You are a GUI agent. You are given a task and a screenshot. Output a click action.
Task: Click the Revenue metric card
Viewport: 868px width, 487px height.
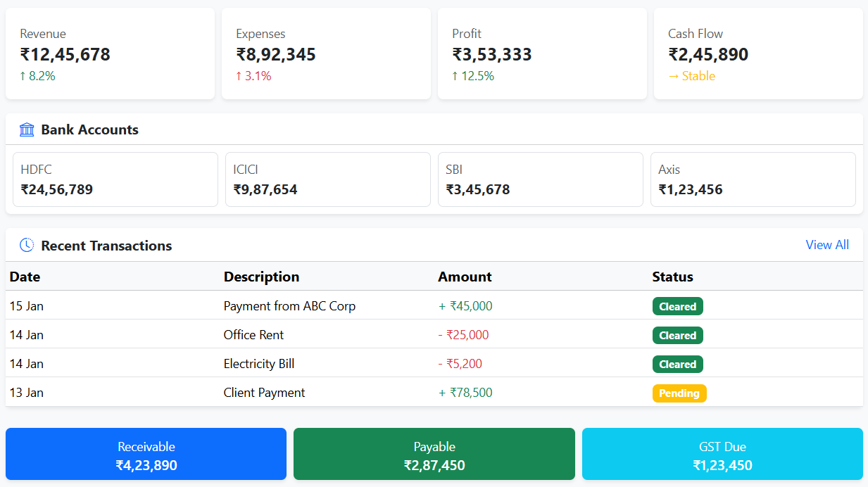point(110,53)
